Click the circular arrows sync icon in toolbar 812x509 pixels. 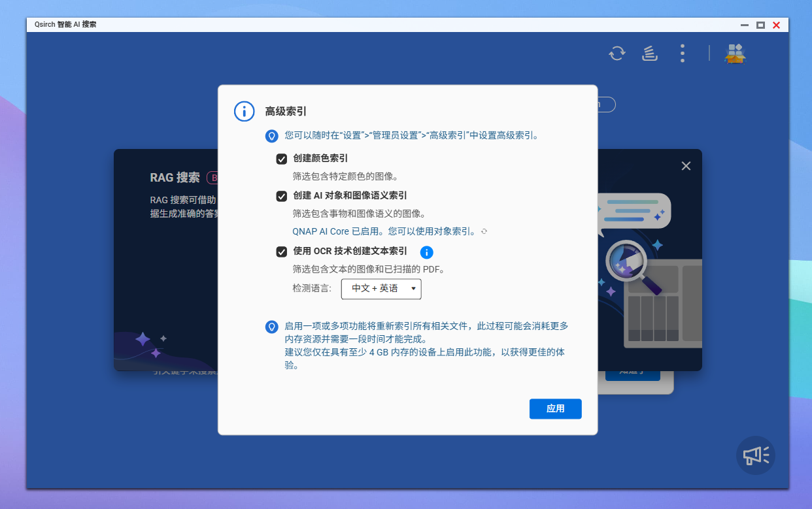617,53
